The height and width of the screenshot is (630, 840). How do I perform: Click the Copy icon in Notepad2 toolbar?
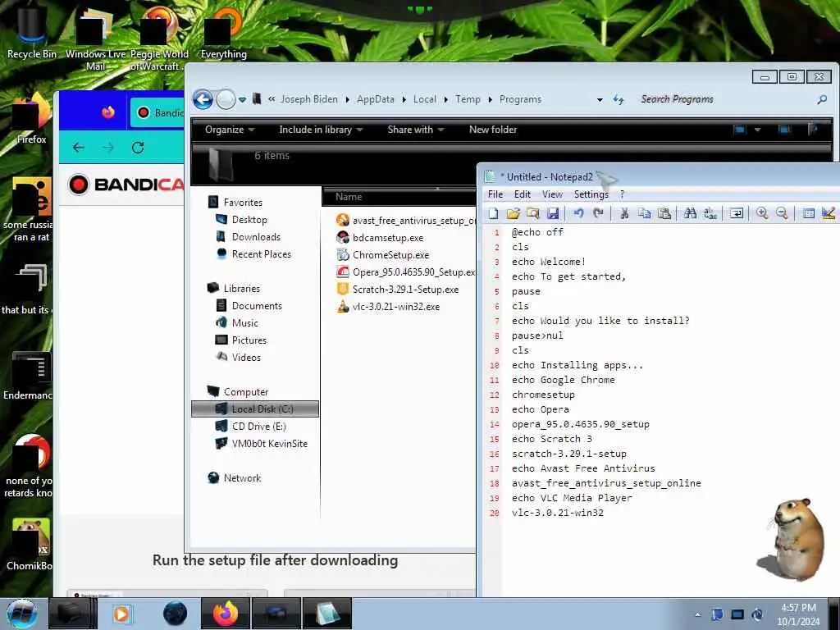click(644, 214)
